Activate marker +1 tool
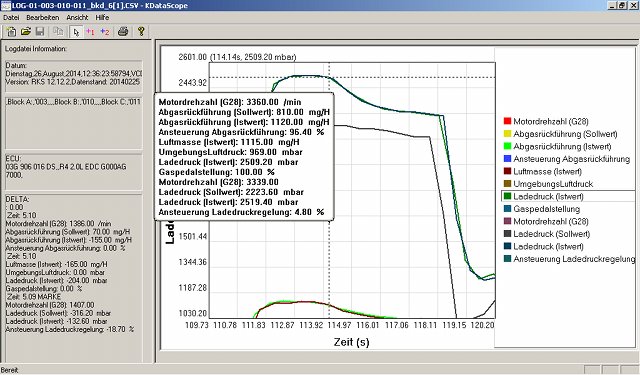 click(x=90, y=32)
